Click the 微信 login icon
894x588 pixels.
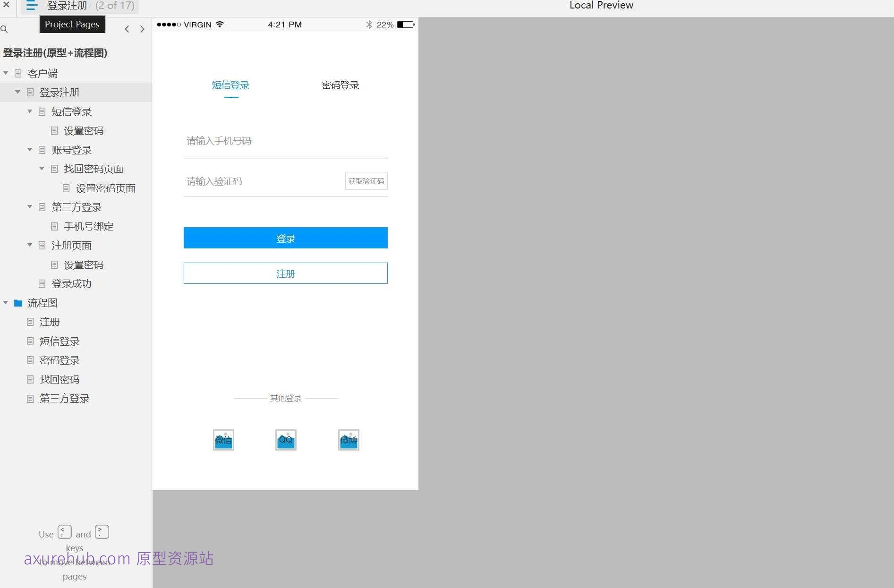point(223,440)
